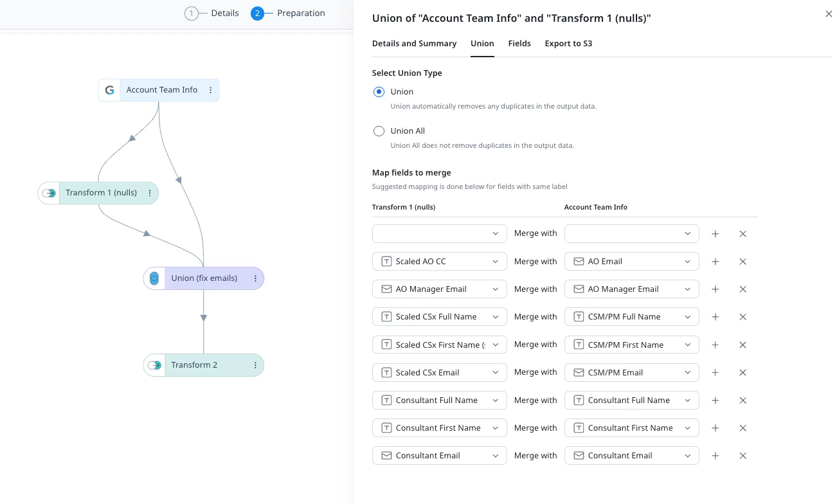The image size is (837, 504).
Task: Click the Union node's overlapping circles icon
Action: point(154,278)
